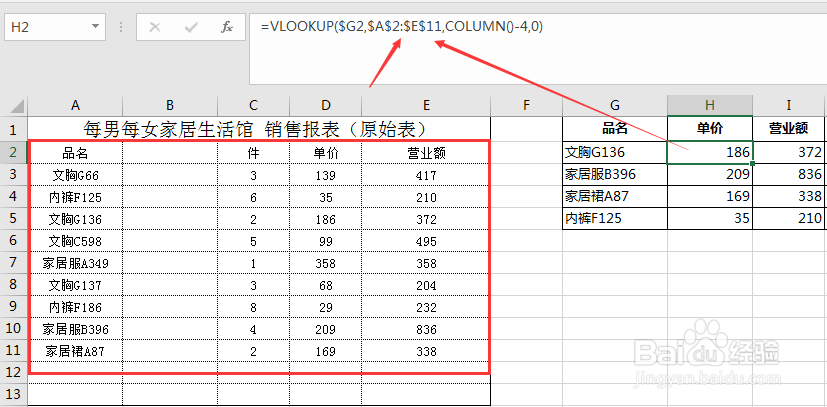
Task: Click unit price 139 cell
Action: [x=325, y=175]
